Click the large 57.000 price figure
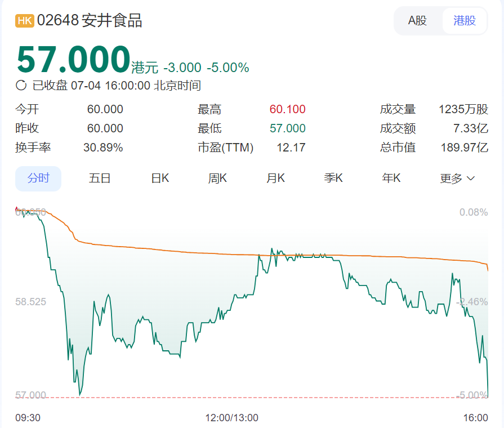The height and width of the screenshot is (428, 504). pos(73,59)
